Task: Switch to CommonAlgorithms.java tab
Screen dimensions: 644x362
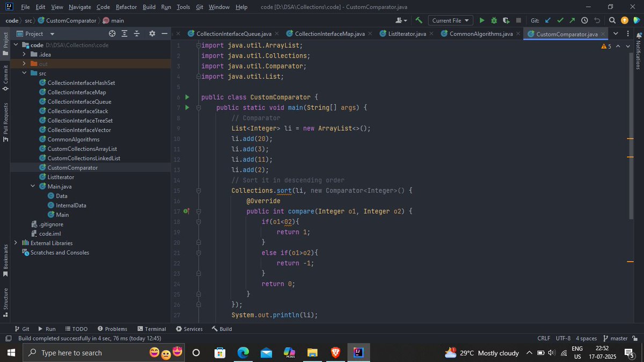Action: 481,34
